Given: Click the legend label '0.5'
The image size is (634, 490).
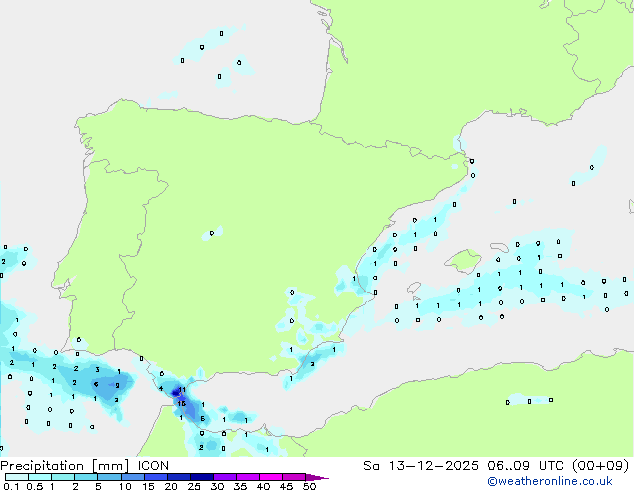Looking at the screenshot, I should point(34,486).
